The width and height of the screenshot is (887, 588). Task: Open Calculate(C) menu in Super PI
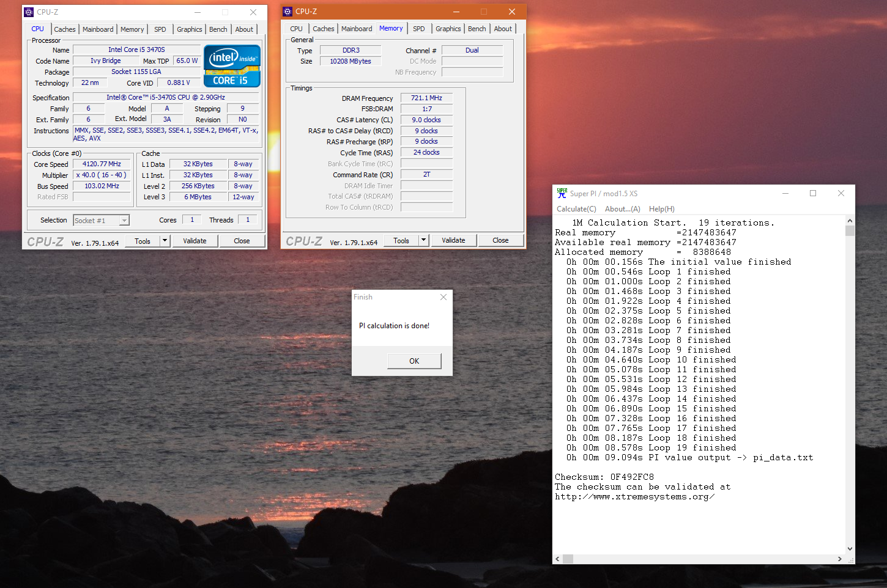click(x=576, y=209)
